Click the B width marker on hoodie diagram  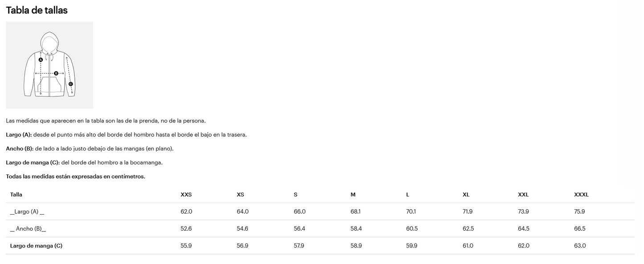point(56,73)
